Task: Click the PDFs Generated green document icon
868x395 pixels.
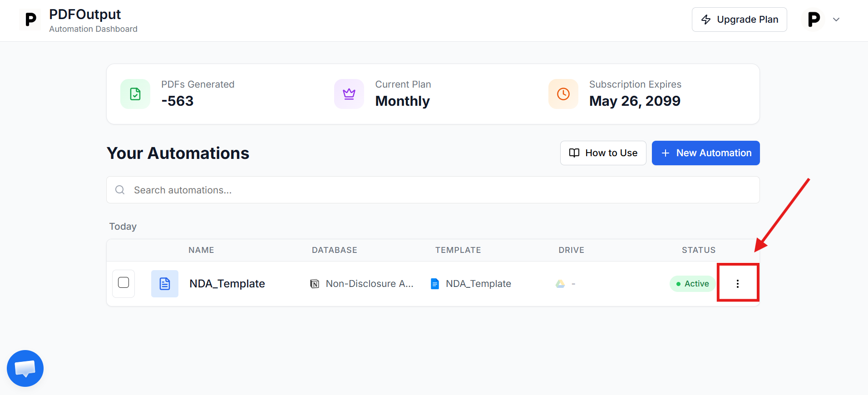Action: (135, 94)
